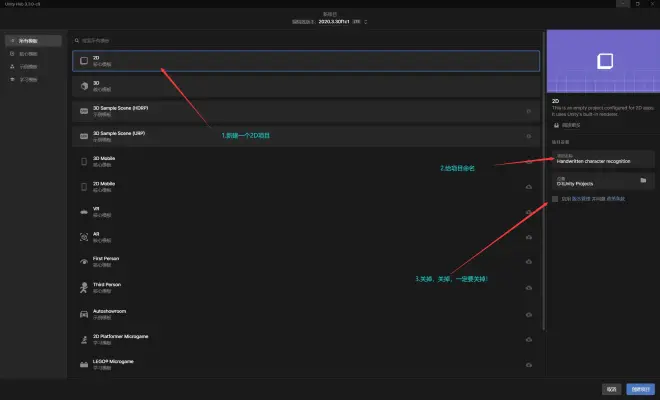The width and height of the screenshot is (660, 400).
Task: Click the blue Create project button
Action: click(640, 389)
